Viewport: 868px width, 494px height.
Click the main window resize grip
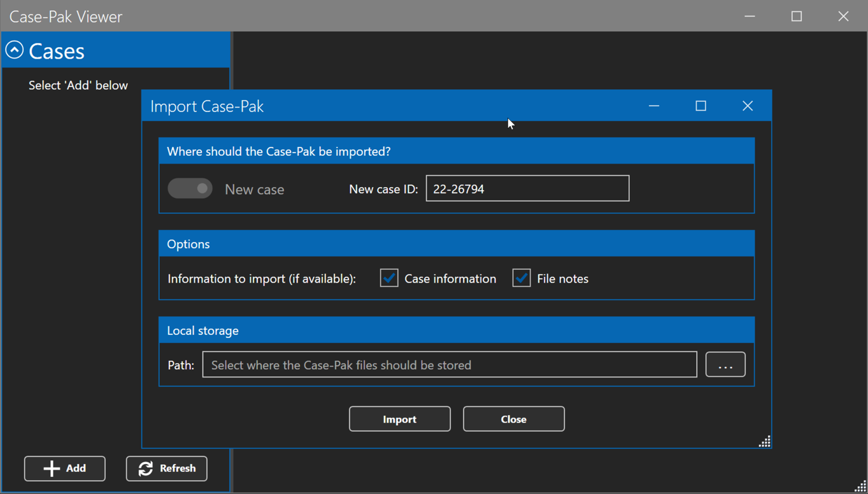(860, 486)
